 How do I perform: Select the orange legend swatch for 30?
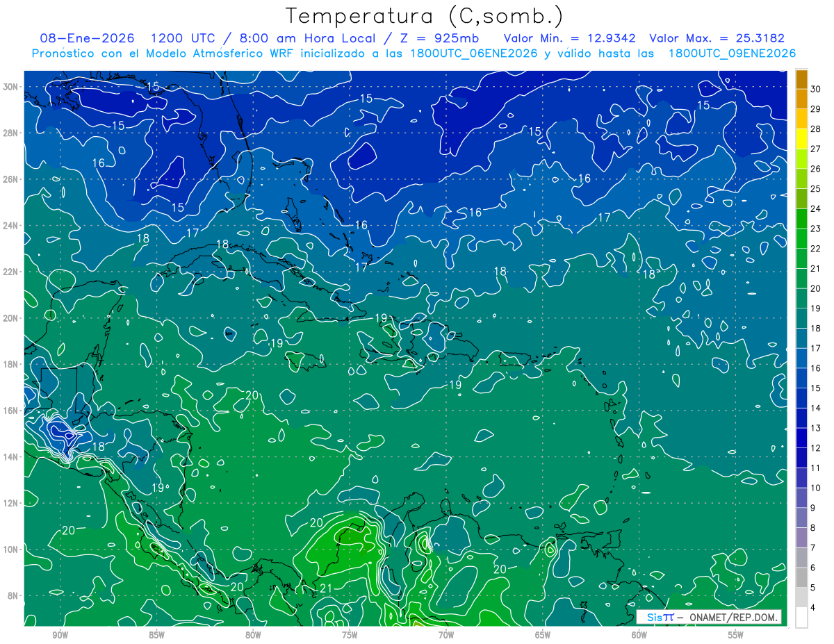[801, 79]
